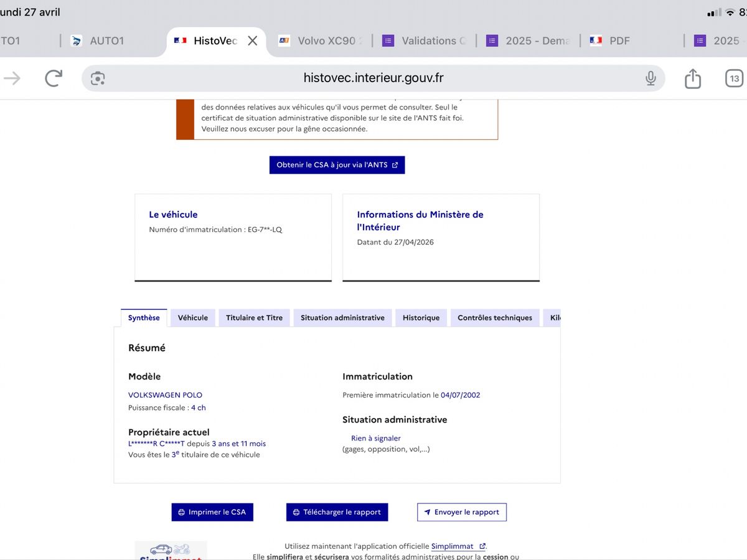Image resolution: width=747 pixels, height=560 pixels.
Task: Show the Historique tab
Action: click(x=421, y=317)
